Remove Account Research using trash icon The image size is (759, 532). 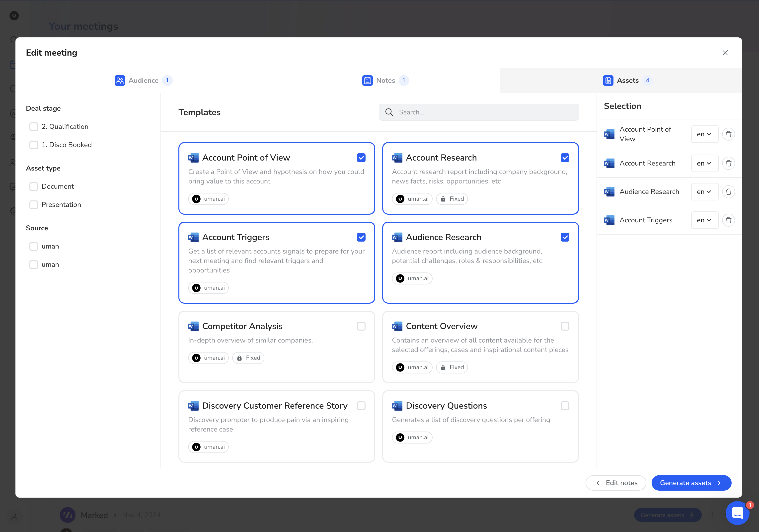click(728, 163)
